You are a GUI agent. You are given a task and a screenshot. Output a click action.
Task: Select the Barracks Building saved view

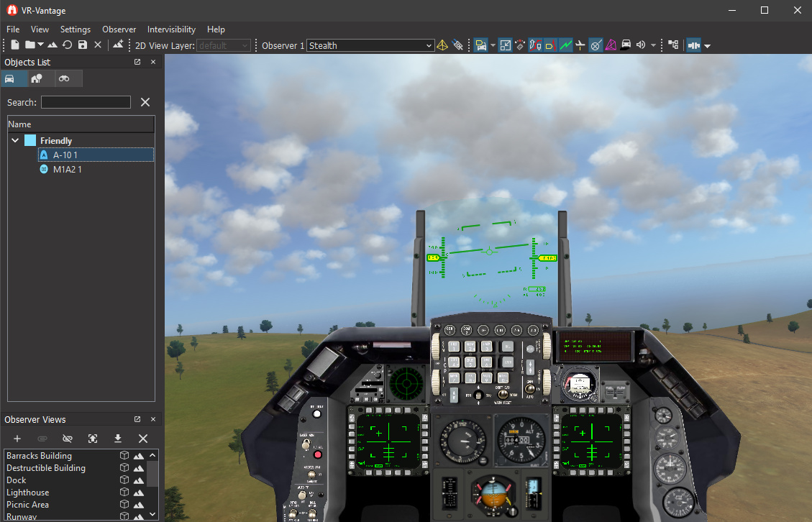pos(40,456)
